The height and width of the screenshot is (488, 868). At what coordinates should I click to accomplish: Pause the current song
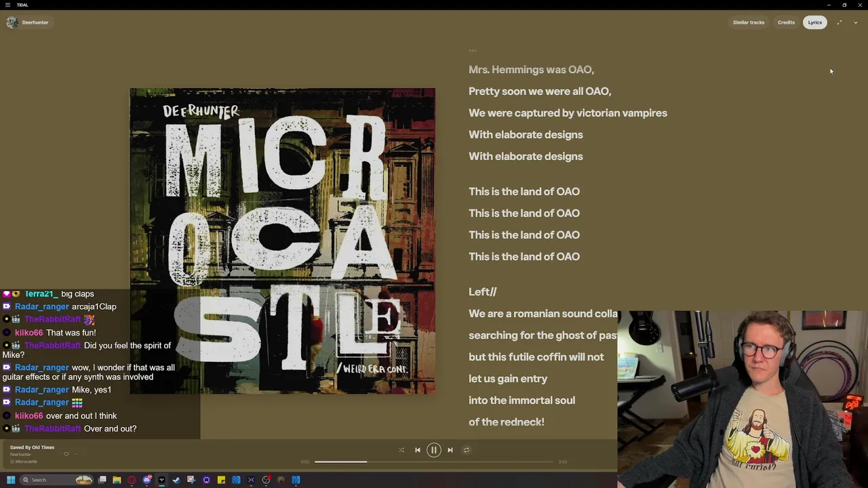(x=434, y=450)
